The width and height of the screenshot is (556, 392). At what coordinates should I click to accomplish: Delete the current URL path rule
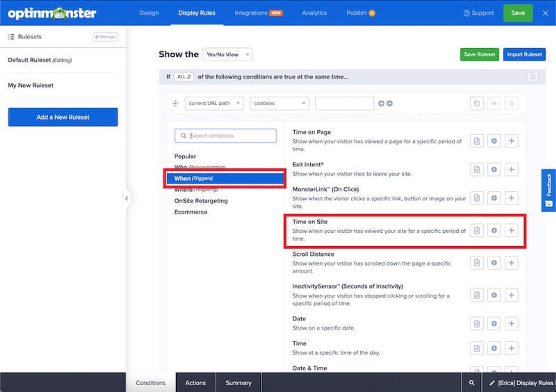pyautogui.click(x=511, y=103)
